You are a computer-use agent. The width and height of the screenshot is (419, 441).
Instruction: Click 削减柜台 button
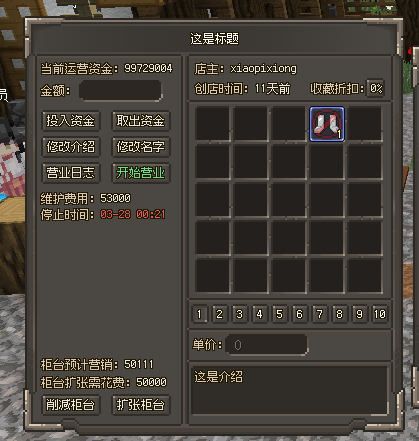(x=71, y=405)
